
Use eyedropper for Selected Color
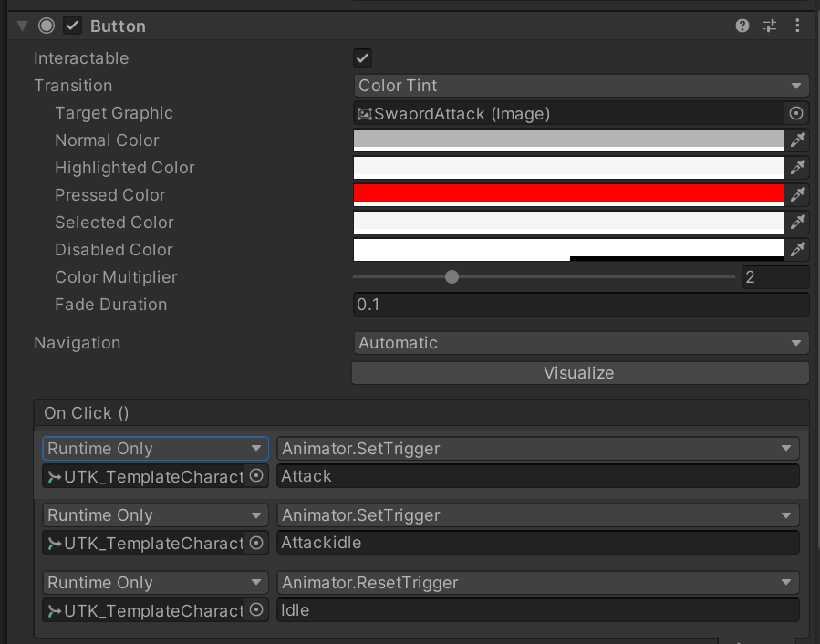click(797, 223)
